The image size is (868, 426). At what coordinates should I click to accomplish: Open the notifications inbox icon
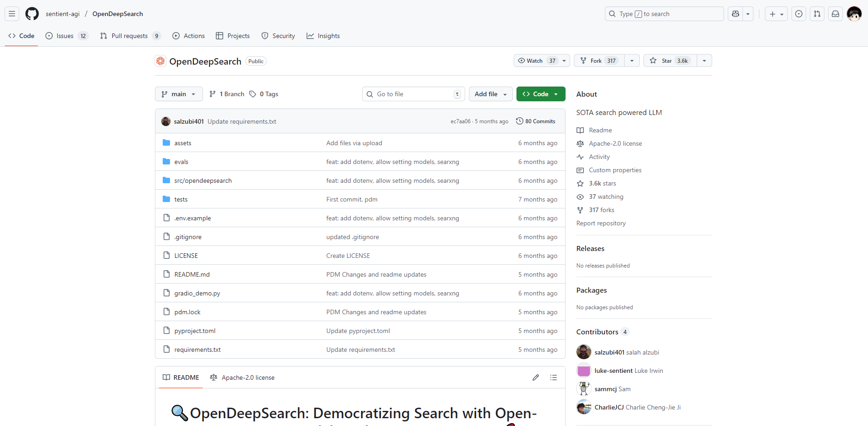(835, 14)
